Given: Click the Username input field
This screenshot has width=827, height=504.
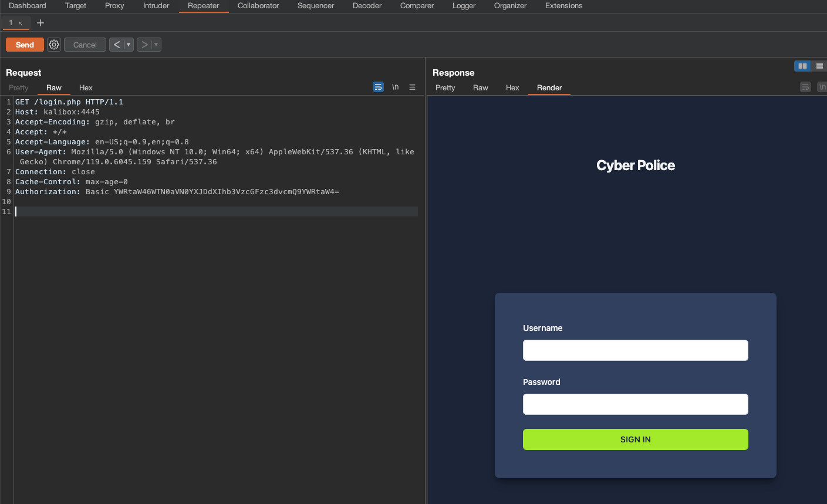Looking at the screenshot, I should tap(636, 350).
